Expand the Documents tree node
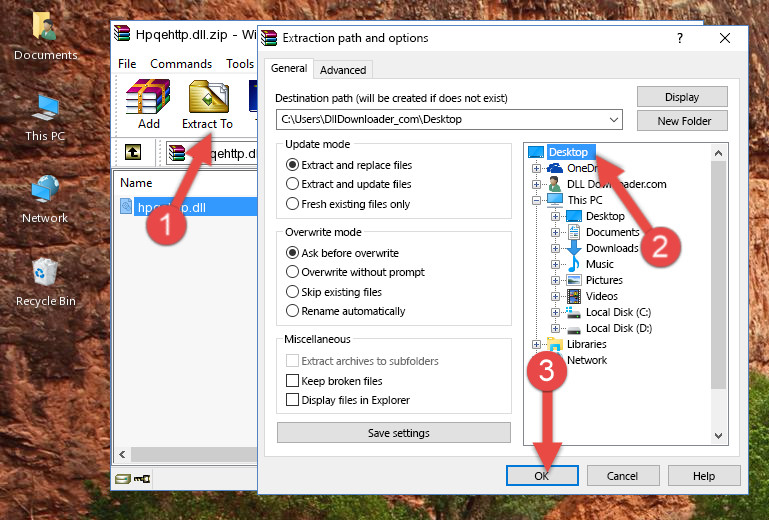Viewport: 769px width, 520px height. (555, 232)
